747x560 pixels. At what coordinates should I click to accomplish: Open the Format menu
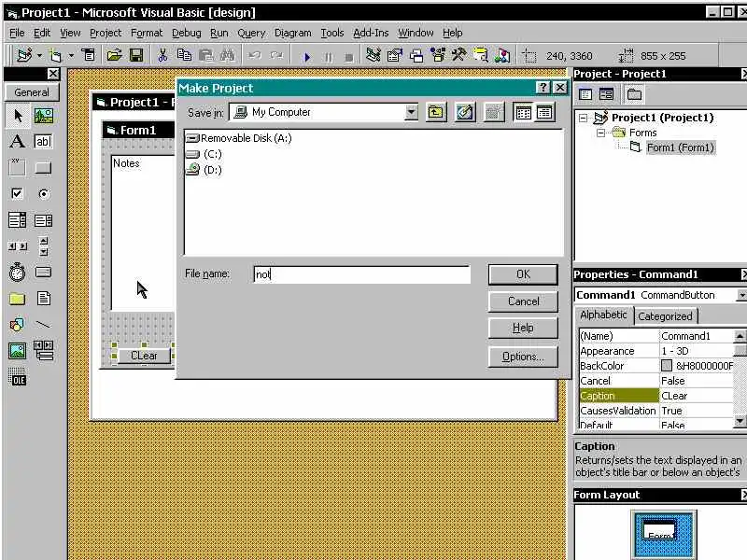(147, 33)
